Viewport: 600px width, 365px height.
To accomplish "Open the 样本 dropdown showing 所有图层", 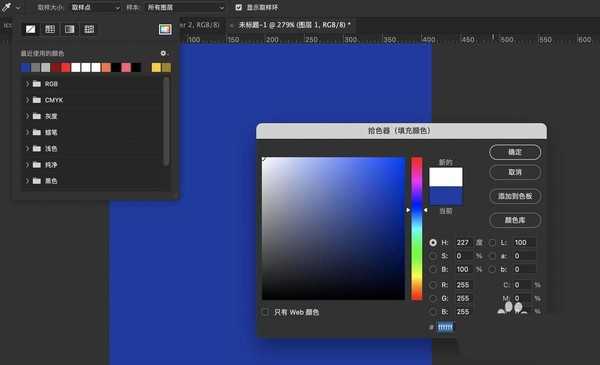I will click(x=185, y=7).
